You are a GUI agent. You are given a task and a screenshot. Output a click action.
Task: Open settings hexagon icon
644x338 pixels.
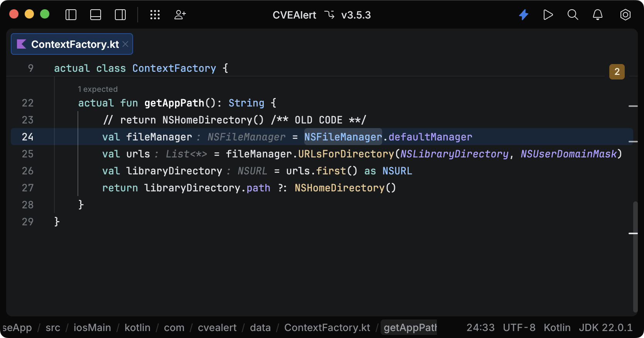point(625,15)
